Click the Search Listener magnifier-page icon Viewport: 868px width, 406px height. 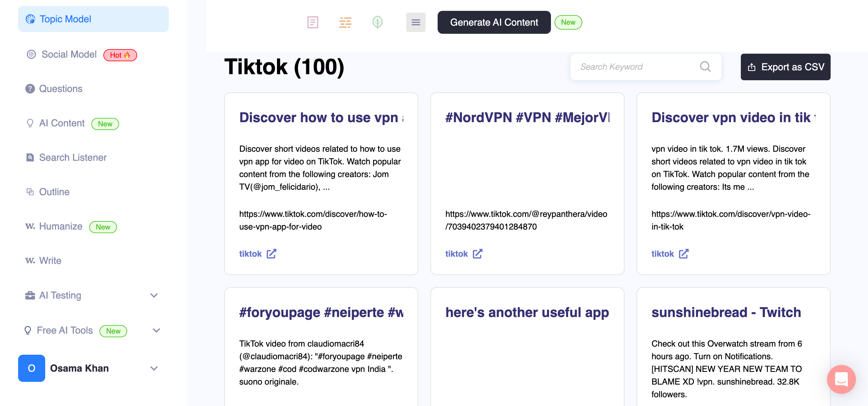tap(30, 157)
